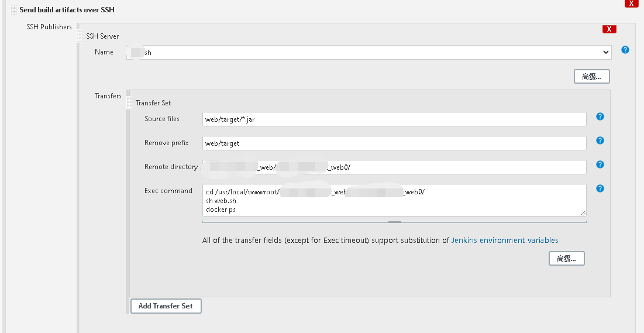Click the SSH Server drag handle
This screenshot has height=333, width=644.
pos(81,36)
